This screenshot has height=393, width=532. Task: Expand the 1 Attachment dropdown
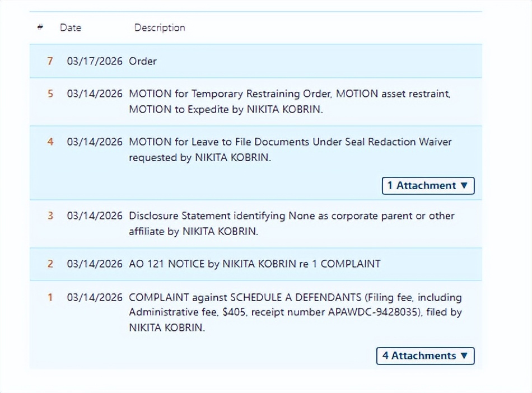pos(428,186)
